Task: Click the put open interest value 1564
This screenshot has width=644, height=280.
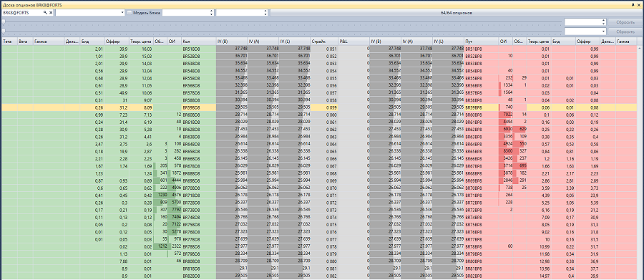Action: [x=507, y=92]
